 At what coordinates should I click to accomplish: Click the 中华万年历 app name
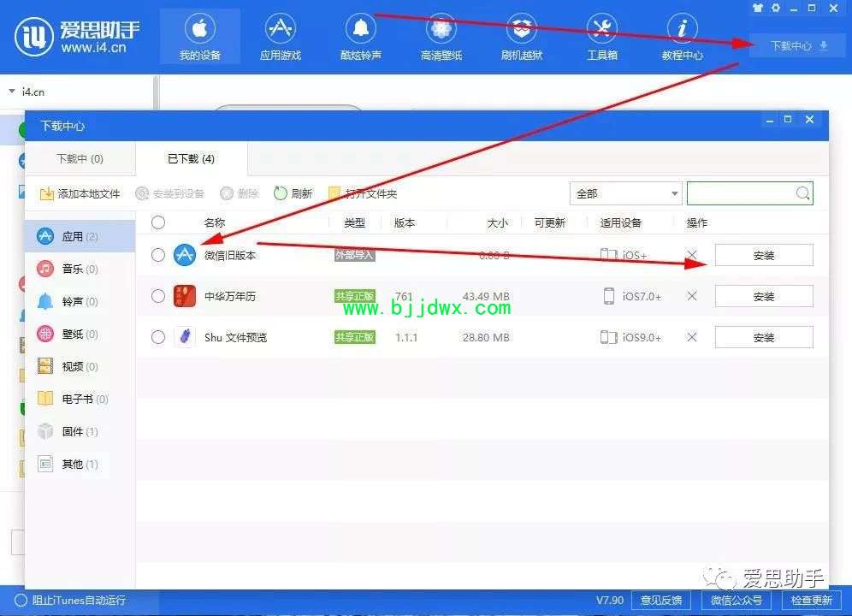pyautogui.click(x=230, y=296)
